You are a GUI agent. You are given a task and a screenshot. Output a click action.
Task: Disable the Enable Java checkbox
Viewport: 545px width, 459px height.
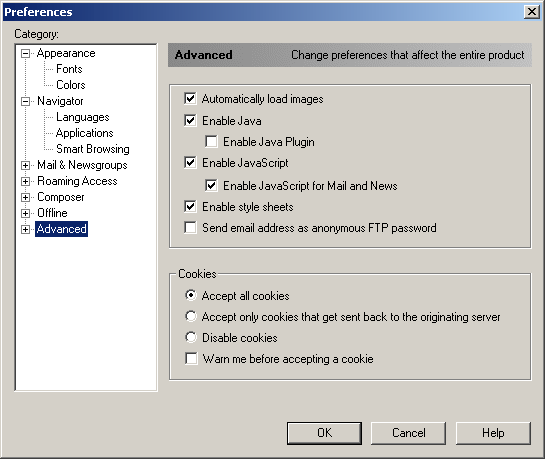coord(190,121)
